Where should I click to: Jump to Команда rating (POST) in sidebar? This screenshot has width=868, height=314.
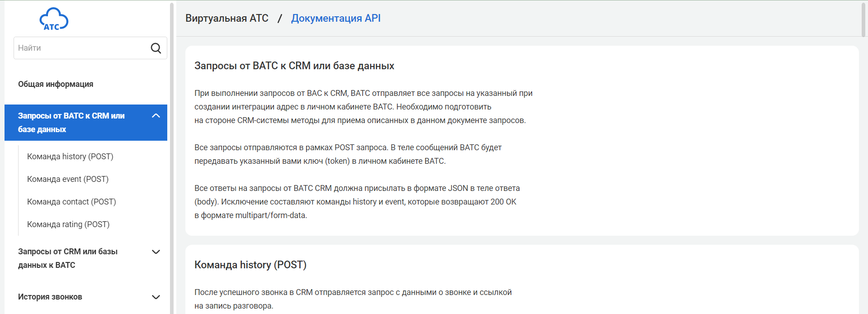pyautogui.click(x=68, y=224)
